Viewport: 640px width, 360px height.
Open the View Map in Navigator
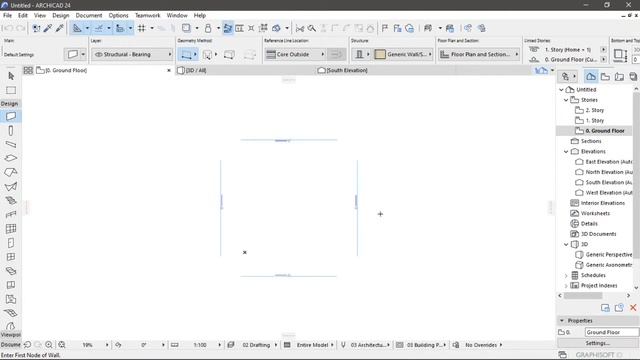point(605,77)
